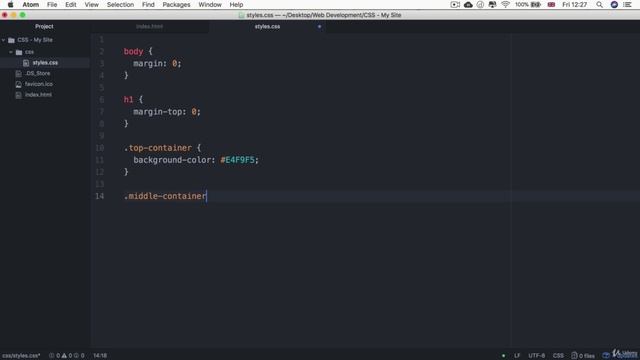Open the battery status menu
Image resolution: width=640 pixels, height=360 pixels.
(x=528, y=4)
